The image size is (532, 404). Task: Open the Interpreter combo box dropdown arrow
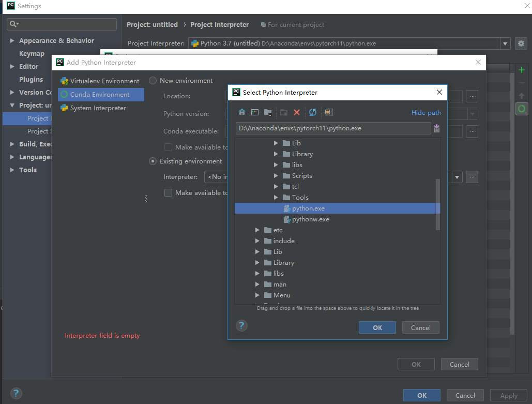(457, 177)
